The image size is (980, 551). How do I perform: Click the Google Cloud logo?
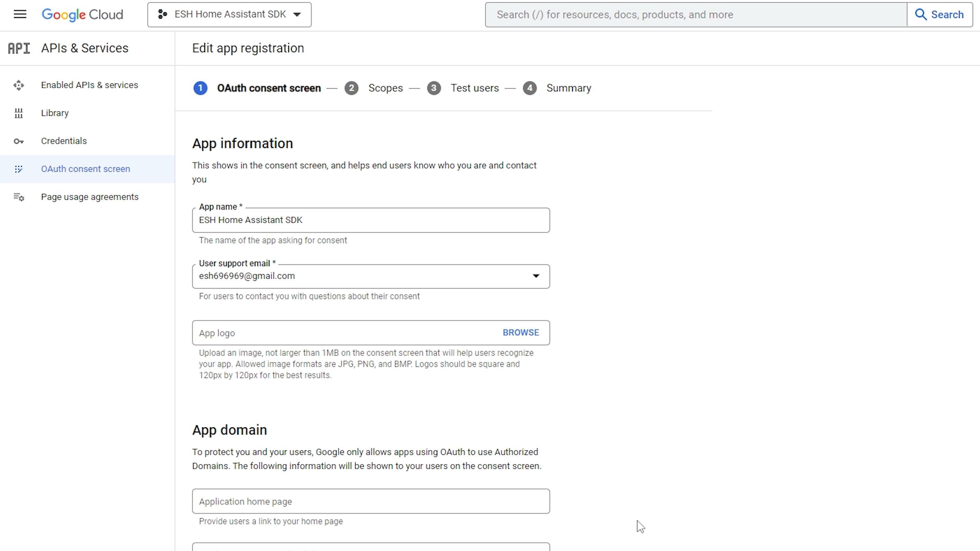(x=82, y=15)
